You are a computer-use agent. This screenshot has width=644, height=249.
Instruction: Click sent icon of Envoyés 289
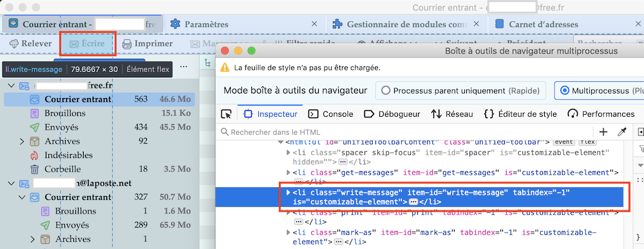45,225
